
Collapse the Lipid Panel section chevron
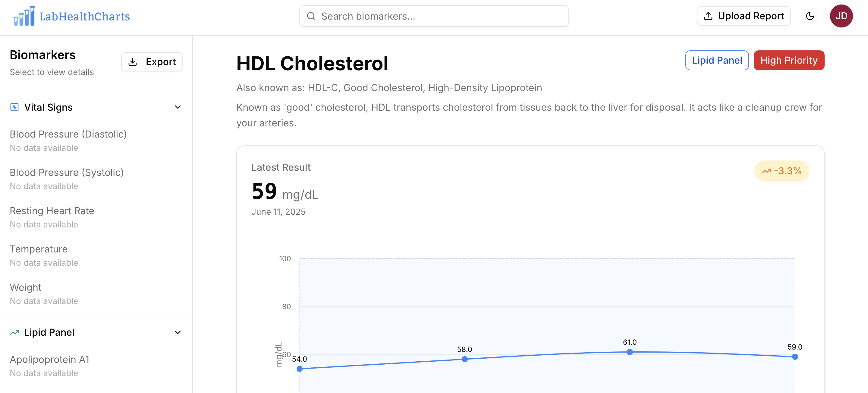(x=178, y=332)
